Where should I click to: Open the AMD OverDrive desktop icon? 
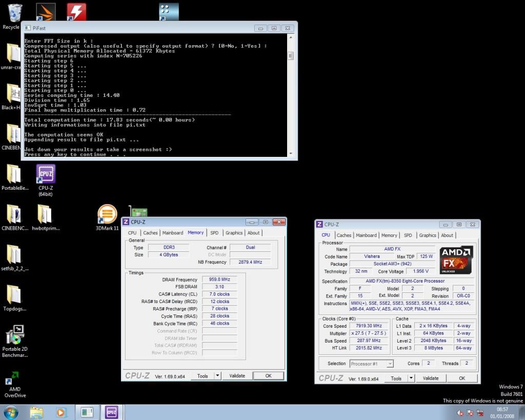point(15,380)
